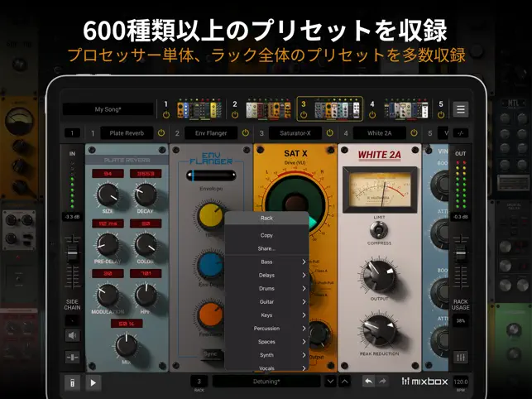Image resolution: width=532 pixels, height=399 pixels.
Task: Click the Detuning* preset name field
Action: [266, 382]
